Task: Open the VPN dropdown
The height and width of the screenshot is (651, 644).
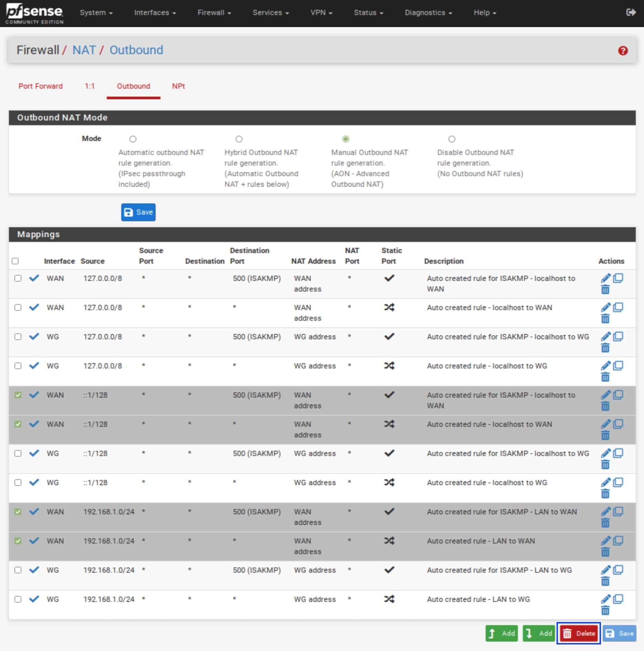Action: [x=321, y=13]
